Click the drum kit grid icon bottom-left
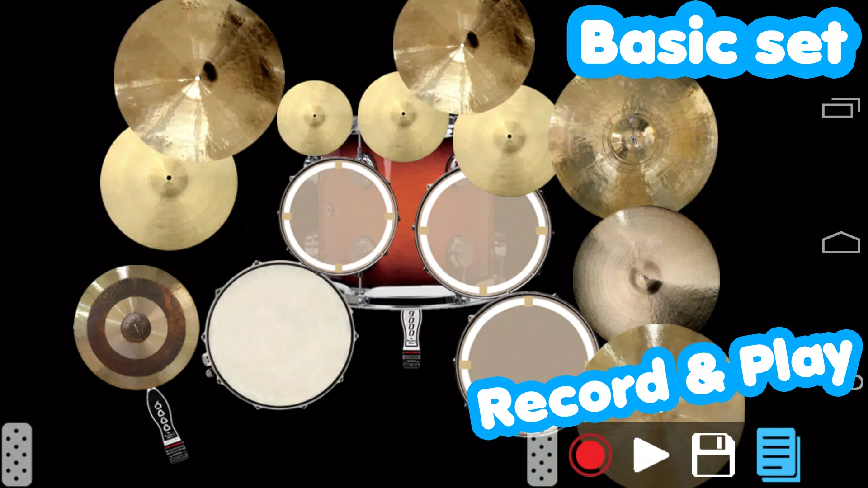The height and width of the screenshot is (488, 868). click(17, 455)
